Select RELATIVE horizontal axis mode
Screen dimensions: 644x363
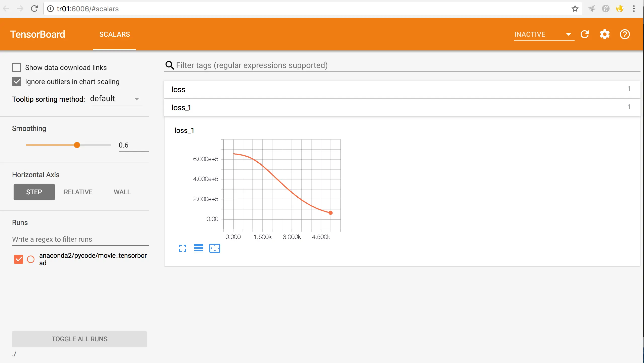point(78,192)
